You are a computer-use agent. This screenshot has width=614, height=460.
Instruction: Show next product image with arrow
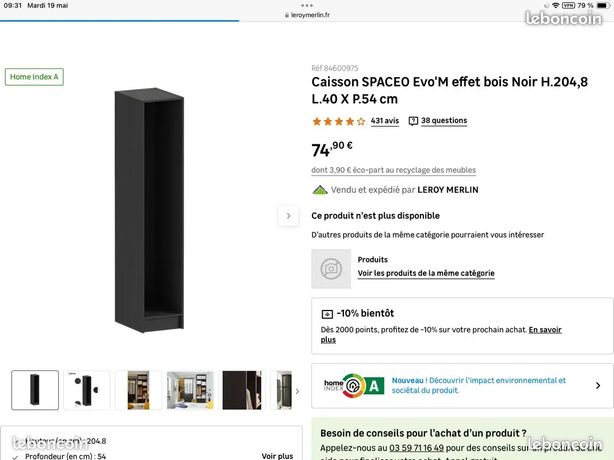pos(289,216)
